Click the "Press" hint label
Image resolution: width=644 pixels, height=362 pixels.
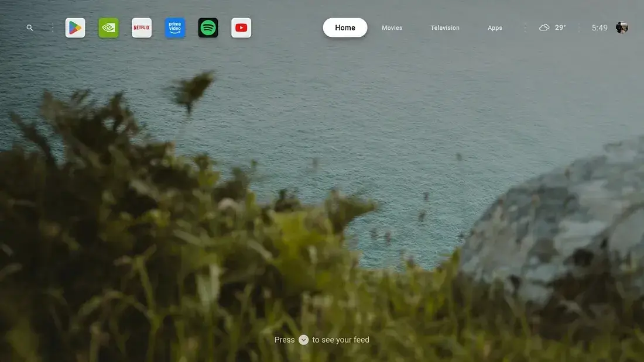click(285, 340)
